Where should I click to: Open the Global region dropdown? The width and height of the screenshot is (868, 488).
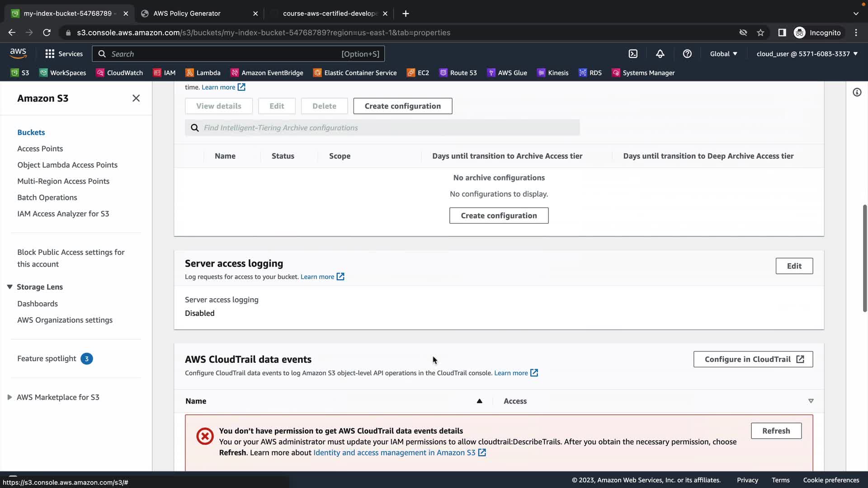[x=723, y=54]
